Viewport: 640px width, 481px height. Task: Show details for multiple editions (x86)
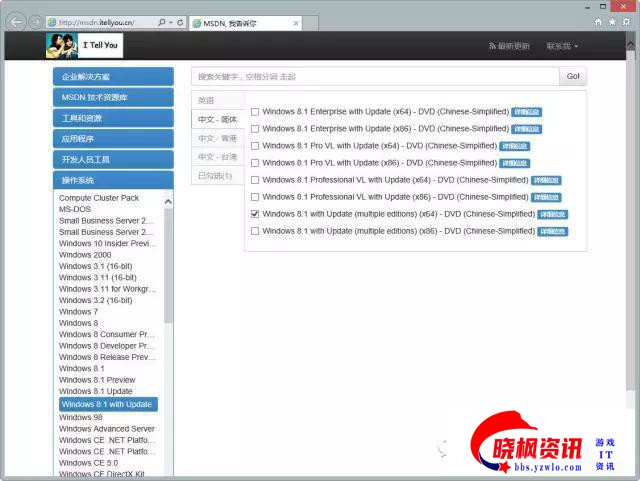tap(553, 232)
